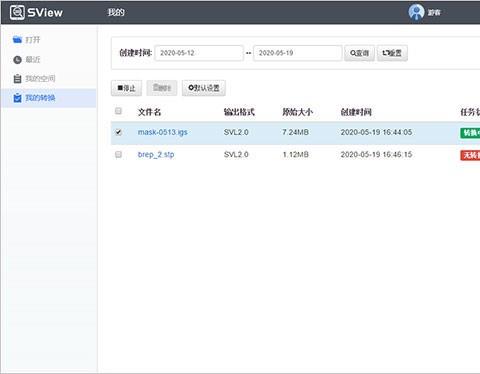The image size is (480, 374).
Task: Open the brep_2.stp file link
Action: click(x=156, y=155)
